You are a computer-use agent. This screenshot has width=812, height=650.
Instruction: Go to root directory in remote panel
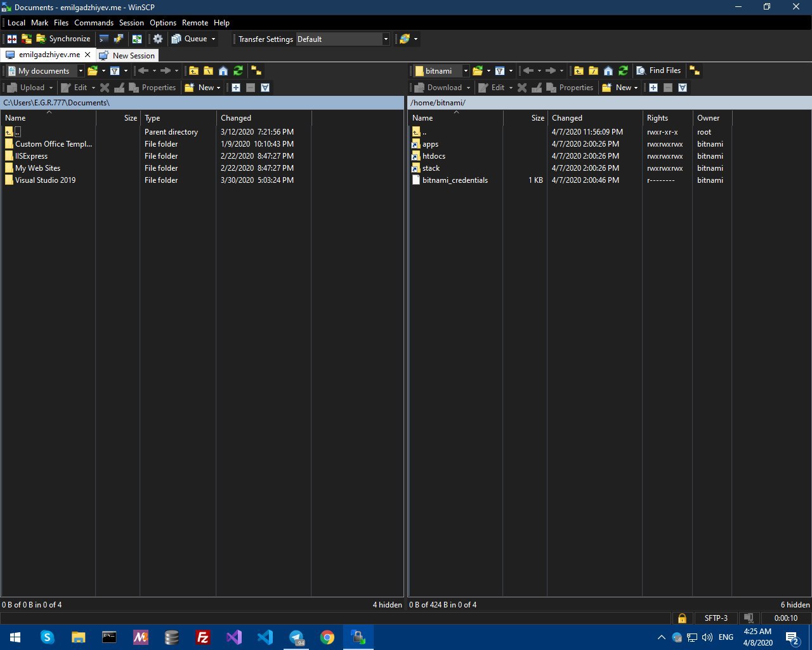click(x=593, y=70)
